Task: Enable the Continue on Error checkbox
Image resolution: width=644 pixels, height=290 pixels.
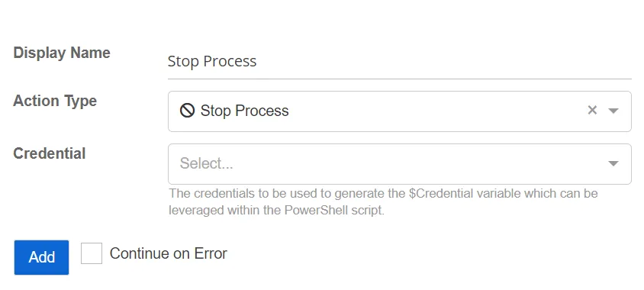Action: click(91, 253)
